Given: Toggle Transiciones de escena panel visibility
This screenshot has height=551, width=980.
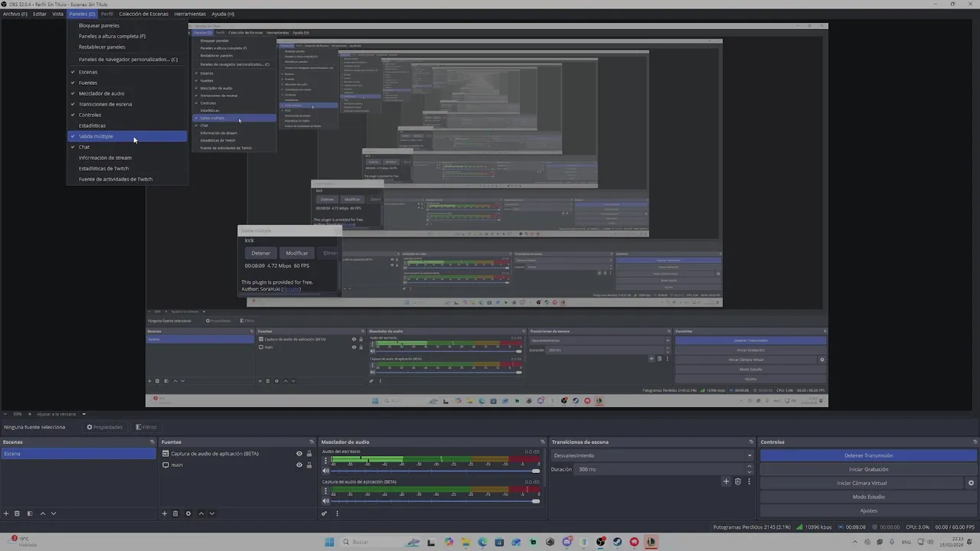Looking at the screenshot, I should coord(127,104).
